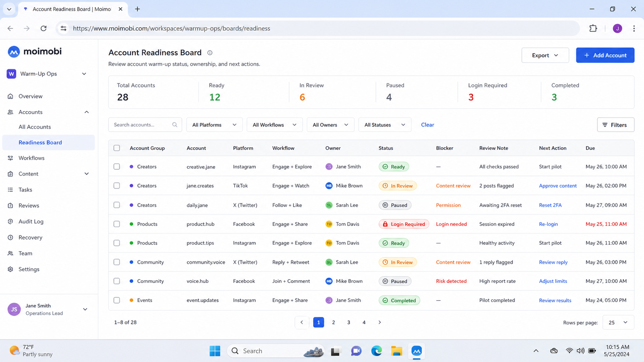Open the All Platforms filter dropdown
This screenshot has width=644, height=362.
click(x=215, y=125)
